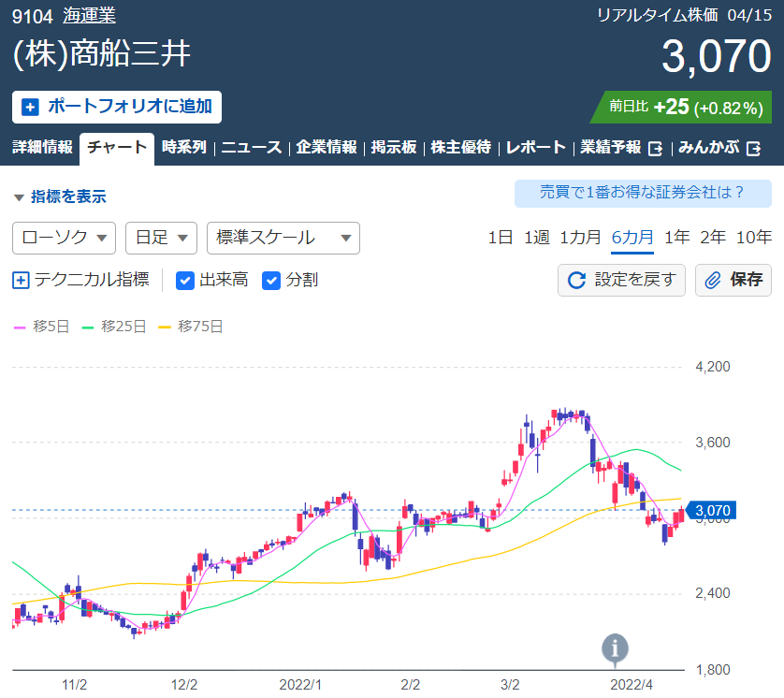Click the 4,200 axis label
The width and height of the screenshot is (784, 698).
713,367
